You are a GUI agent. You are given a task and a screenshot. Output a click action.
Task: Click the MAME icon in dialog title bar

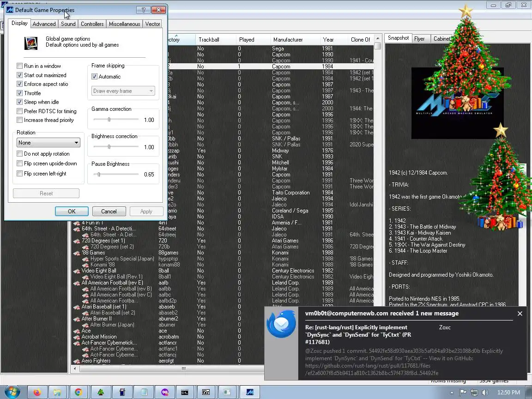coord(10,10)
